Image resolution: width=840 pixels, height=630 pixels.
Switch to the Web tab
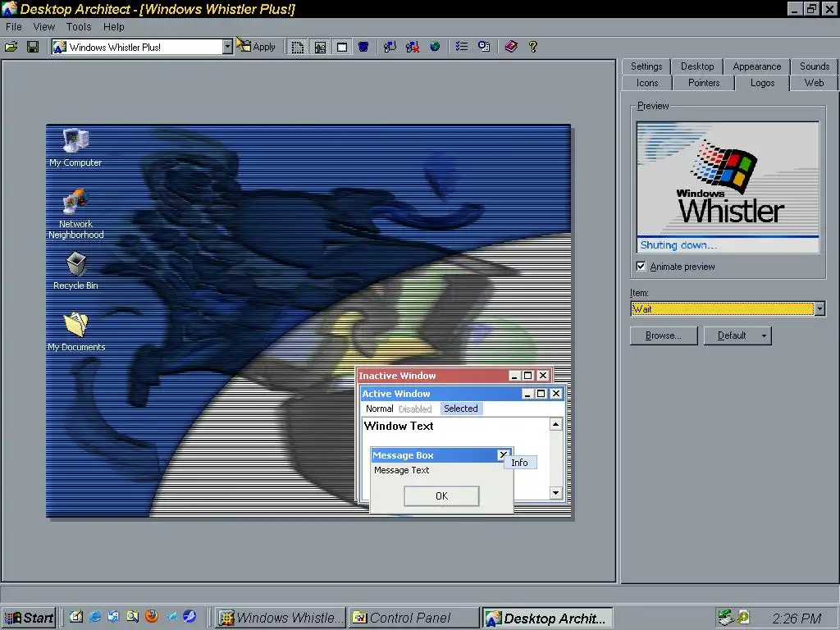814,83
